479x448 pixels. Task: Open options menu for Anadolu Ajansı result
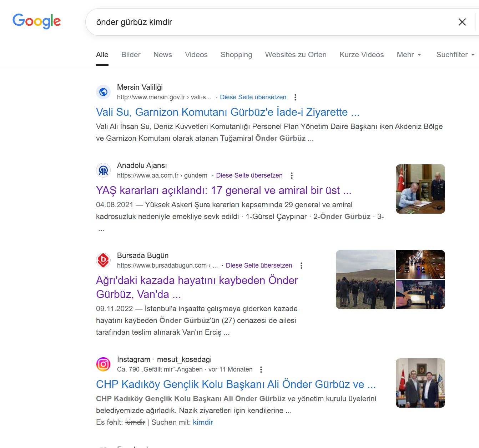tap(292, 175)
